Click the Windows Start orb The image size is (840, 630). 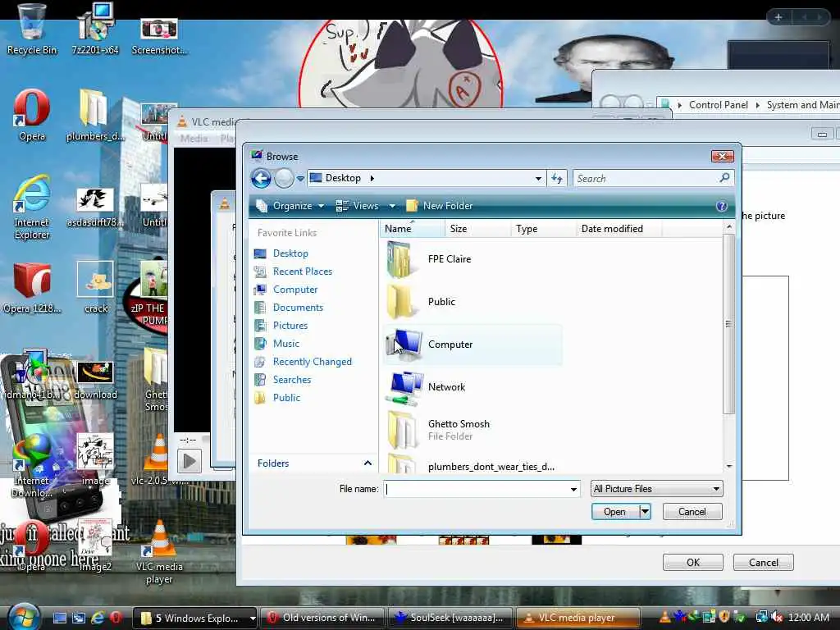tap(24, 617)
